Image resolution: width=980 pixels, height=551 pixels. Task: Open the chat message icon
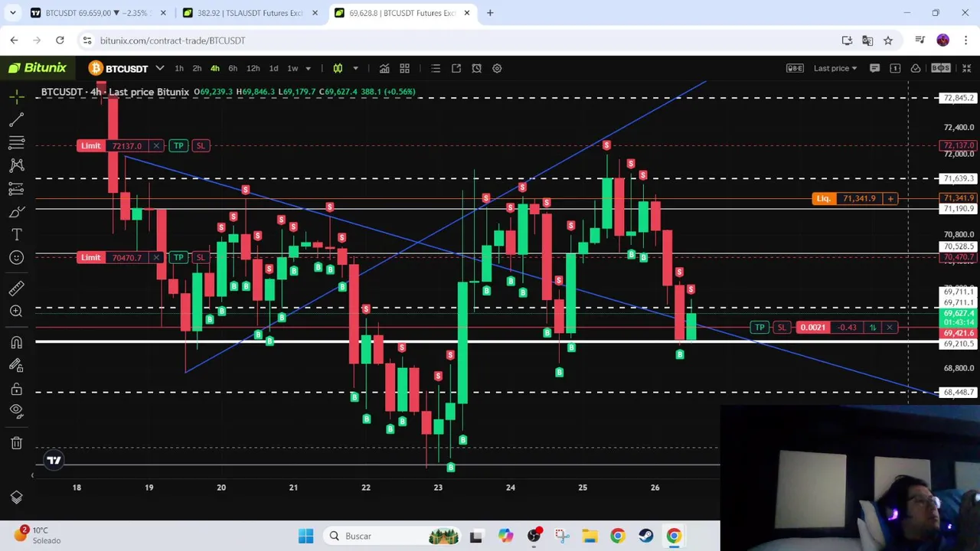[875, 68]
